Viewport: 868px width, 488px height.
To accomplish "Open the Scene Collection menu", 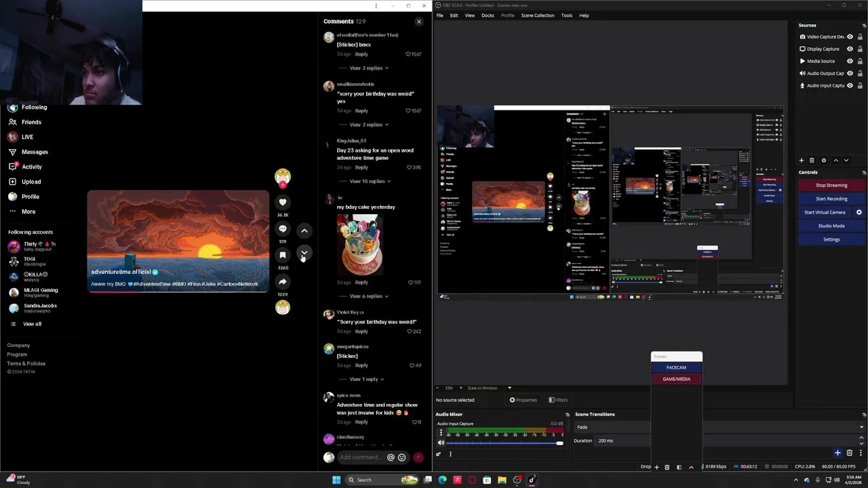I will (x=538, y=15).
